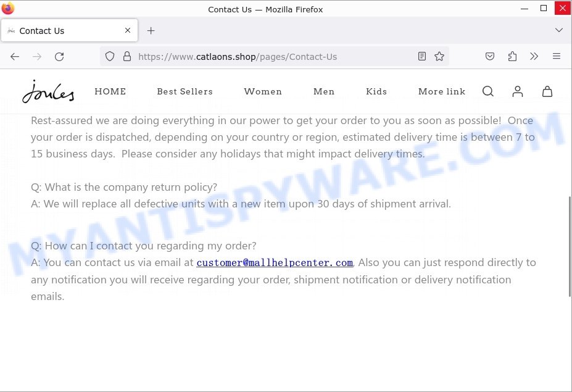Click the Joules logo
The image size is (572, 392).
(x=48, y=91)
